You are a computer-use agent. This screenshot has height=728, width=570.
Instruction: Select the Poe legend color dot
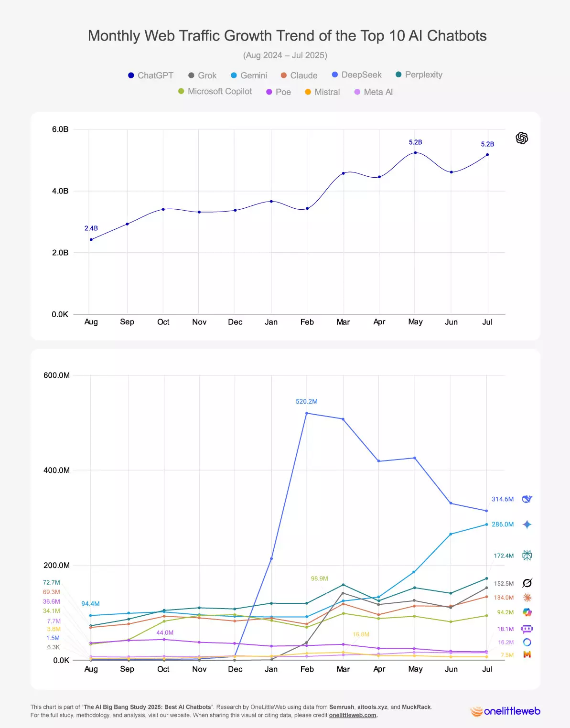click(269, 92)
